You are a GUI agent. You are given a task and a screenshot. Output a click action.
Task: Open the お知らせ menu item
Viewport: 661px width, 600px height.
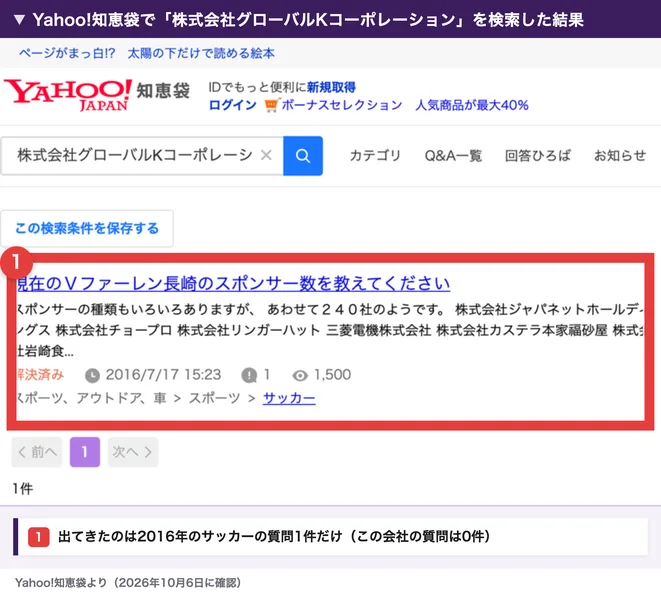tap(620, 156)
